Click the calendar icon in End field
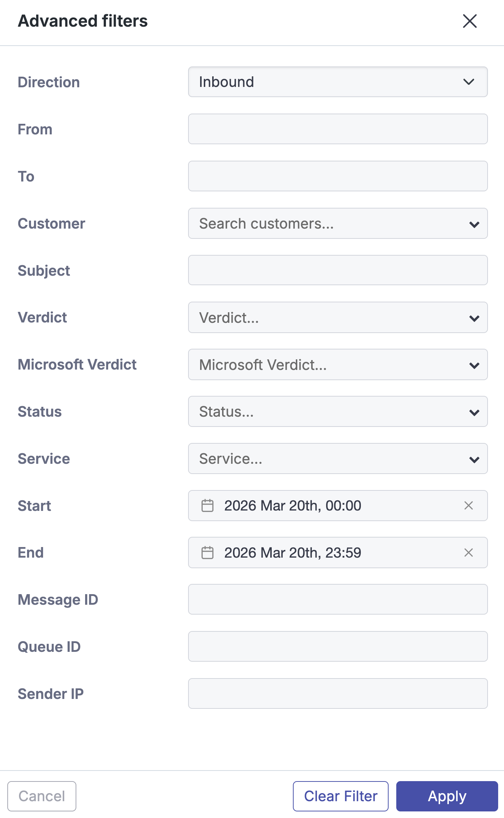This screenshot has height=818, width=504. click(x=207, y=553)
